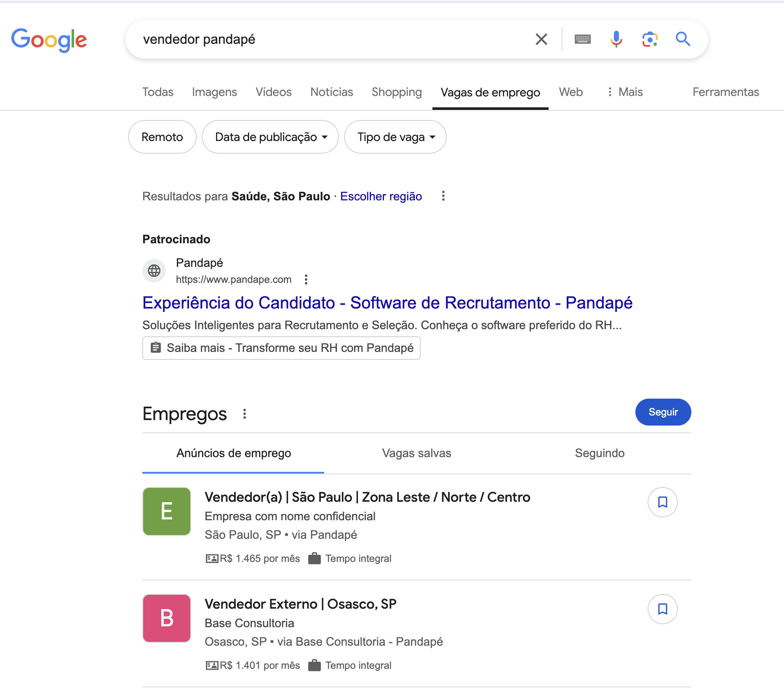Open the Google logo homepage

tap(49, 40)
